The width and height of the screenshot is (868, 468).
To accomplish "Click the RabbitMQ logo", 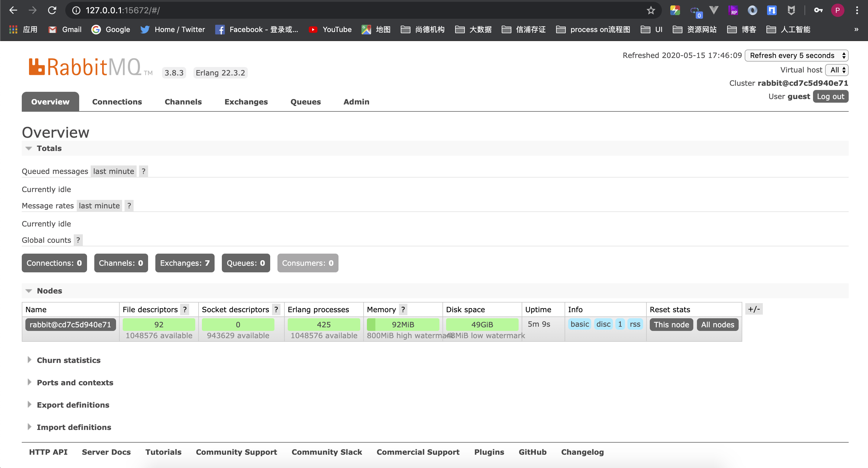I will coord(85,67).
